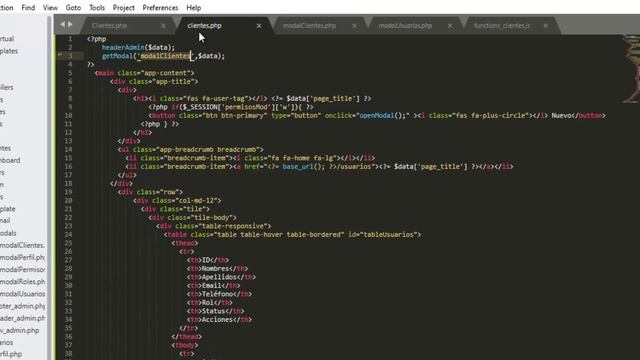
Task: Open nav_admin.php in sidebar
Action: click(x=20, y=330)
